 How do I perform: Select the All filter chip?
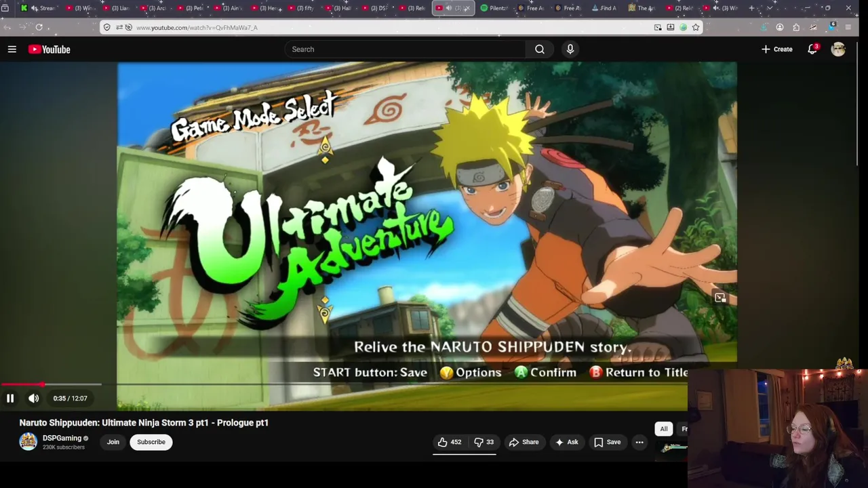click(664, 428)
